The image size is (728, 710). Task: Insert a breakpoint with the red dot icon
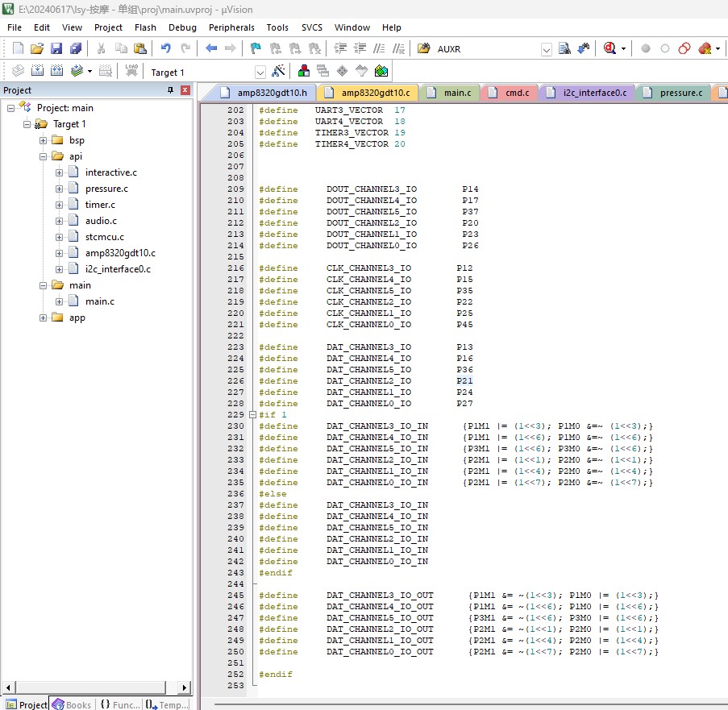click(x=645, y=48)
